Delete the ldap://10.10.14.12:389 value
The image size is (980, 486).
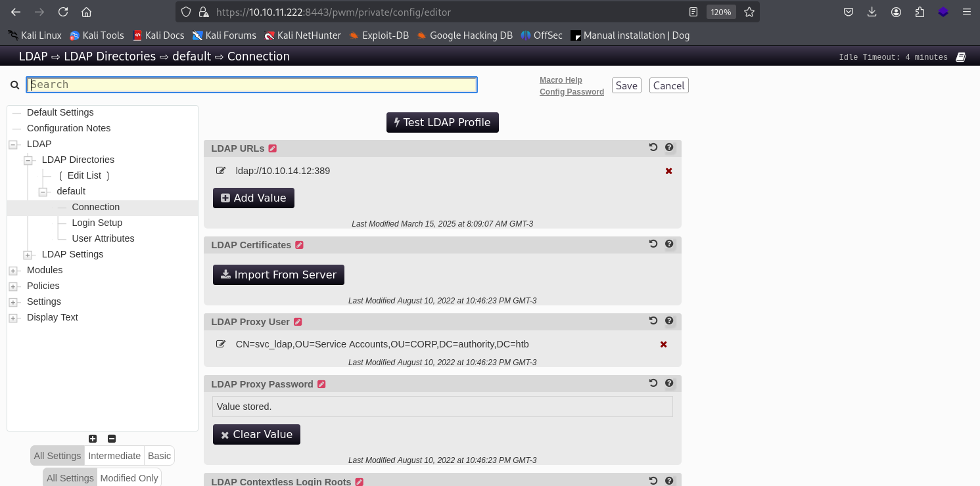668,171
